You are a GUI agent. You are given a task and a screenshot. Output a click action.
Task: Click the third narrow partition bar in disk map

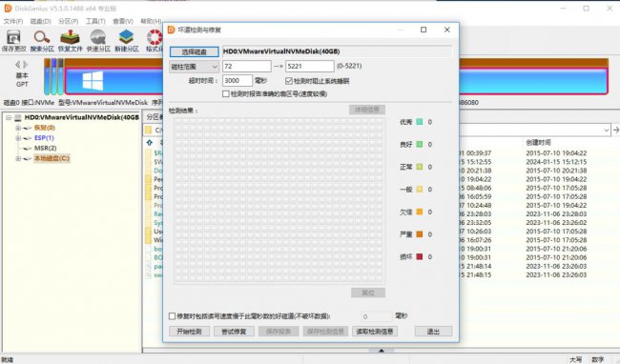click(x=60, y=76)
